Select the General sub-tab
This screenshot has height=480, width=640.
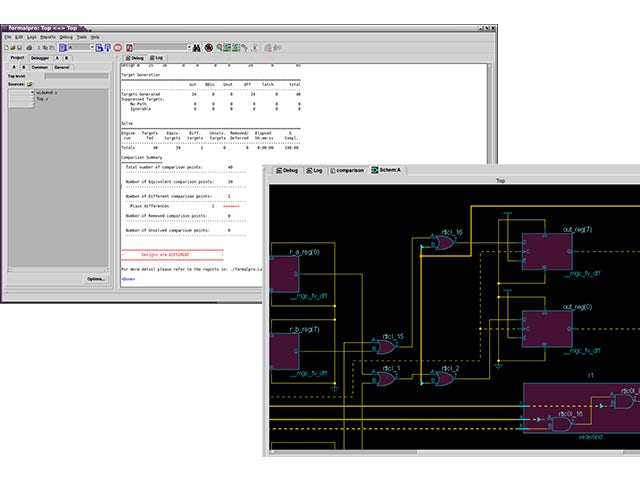(62, 67)
